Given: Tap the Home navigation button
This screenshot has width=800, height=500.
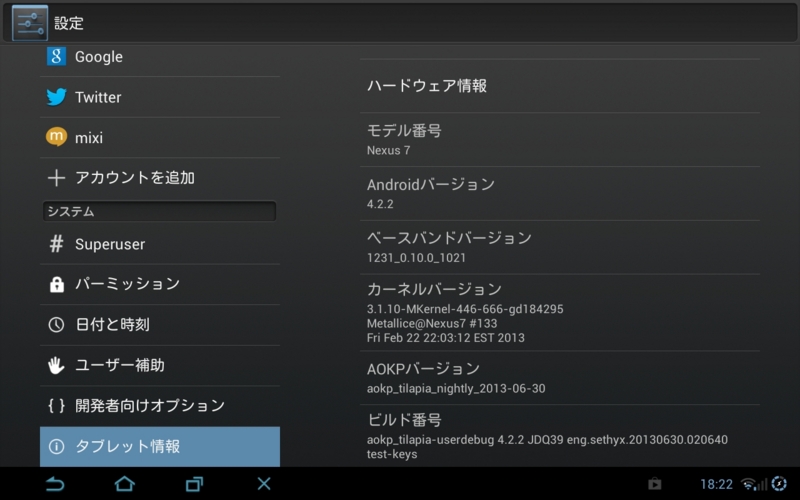Looking at the screenshot, I should point(124,484).
